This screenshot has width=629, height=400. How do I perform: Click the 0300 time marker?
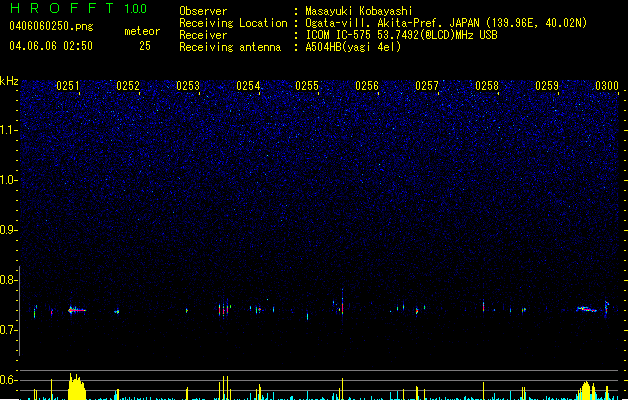(x=607, y=85)
